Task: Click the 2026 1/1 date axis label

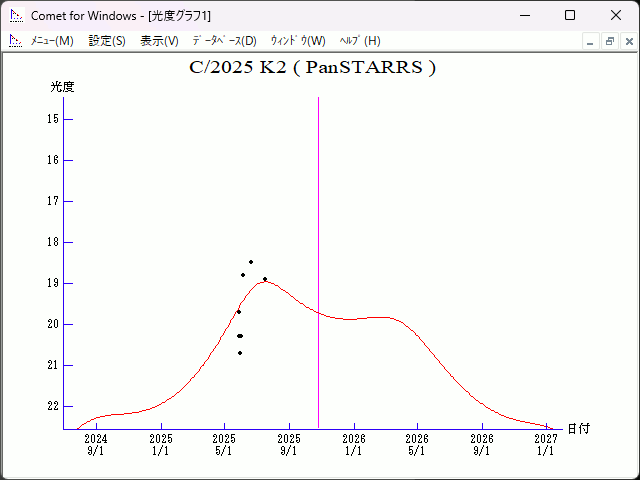Action: [x=353, y=444]
